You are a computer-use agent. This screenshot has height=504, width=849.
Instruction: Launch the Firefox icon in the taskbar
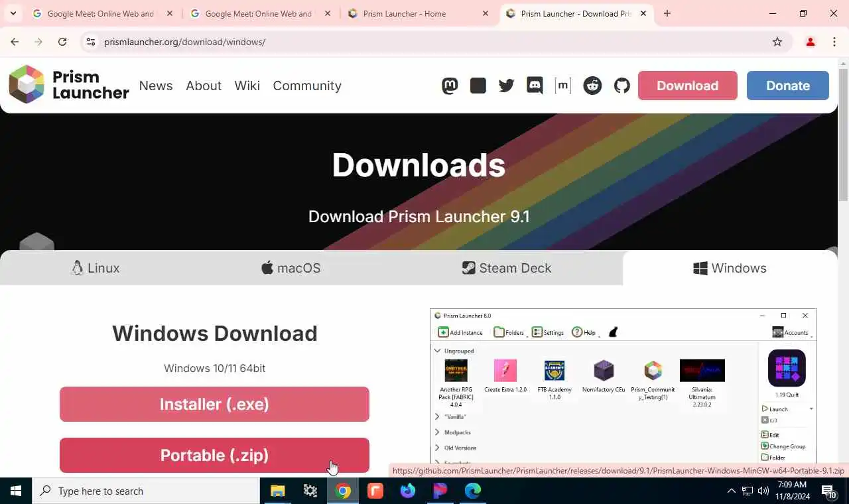[x=408, y=491]
